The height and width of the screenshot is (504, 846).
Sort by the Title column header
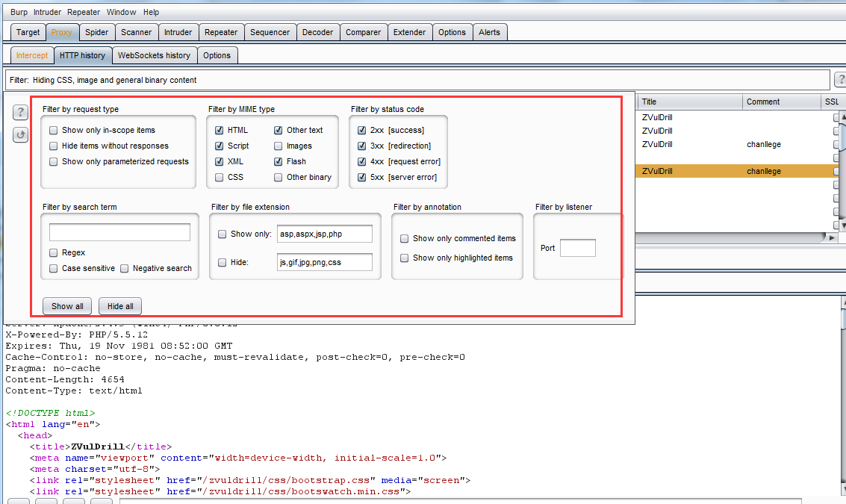click(689, 102)
